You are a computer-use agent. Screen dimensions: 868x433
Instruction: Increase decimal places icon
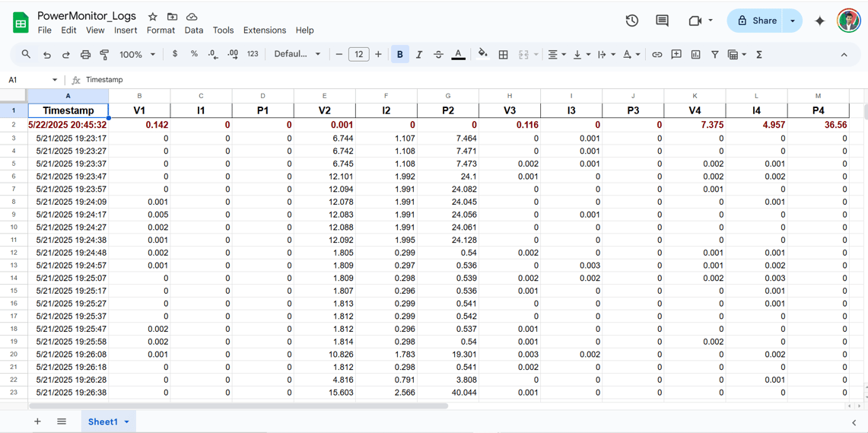tap(233, 54)
